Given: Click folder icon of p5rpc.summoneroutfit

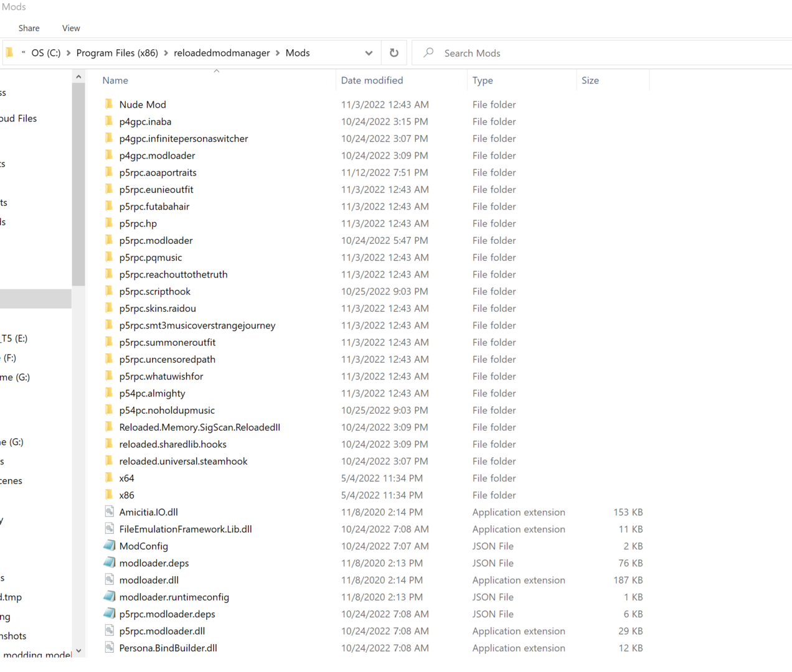Looking at the screenshot, I should pos(109,342).
